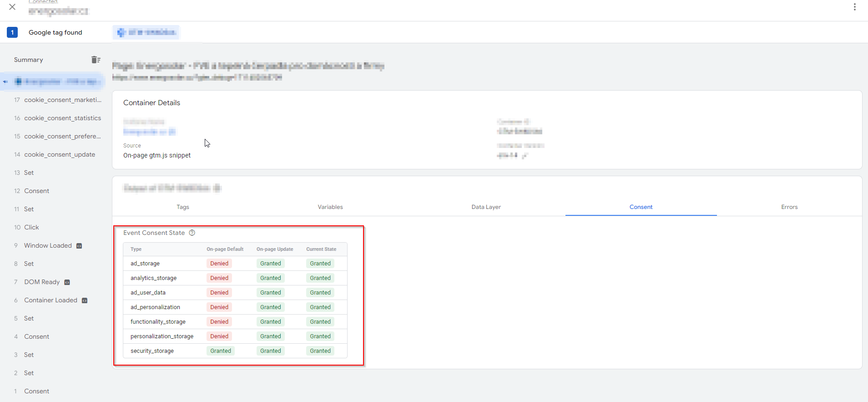
Task: Click the API icon beside DOM Ready
Action: pos(67,282)
